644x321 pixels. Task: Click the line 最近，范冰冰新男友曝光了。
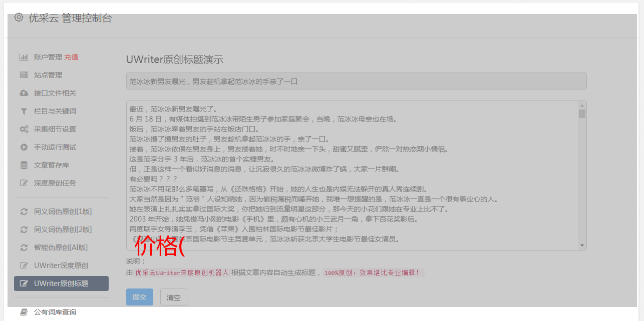tap(174, 109)
